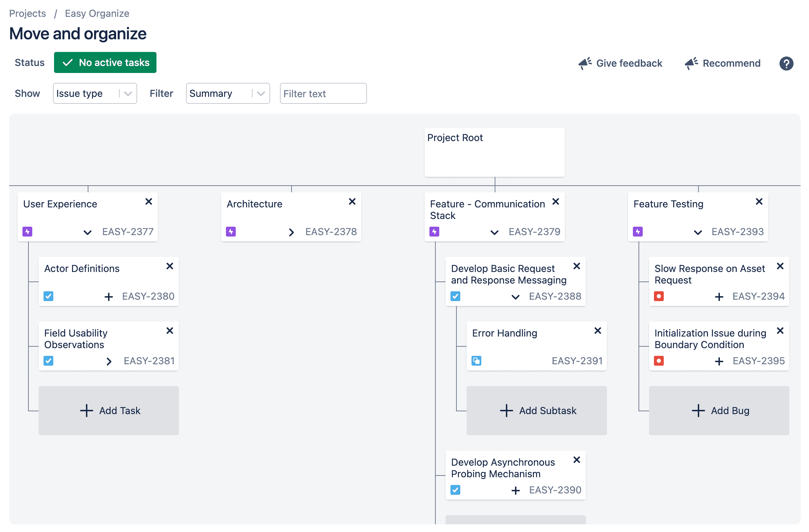The width and height of the screenshot is (809, 532).
Task: Expand Field Usability Observations children
Action: 109,361
